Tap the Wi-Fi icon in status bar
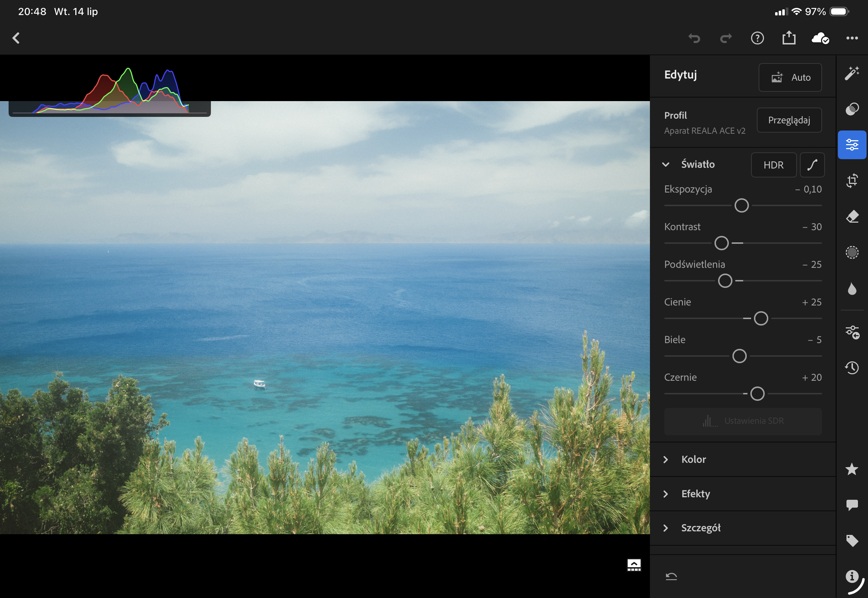The image size is (868, 598). coord(796,11)
